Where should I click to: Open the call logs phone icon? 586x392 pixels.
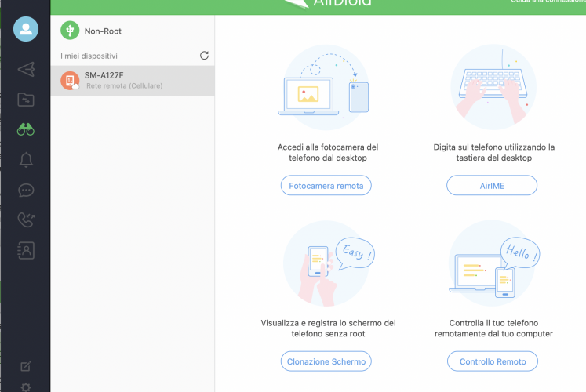[26, 220]
